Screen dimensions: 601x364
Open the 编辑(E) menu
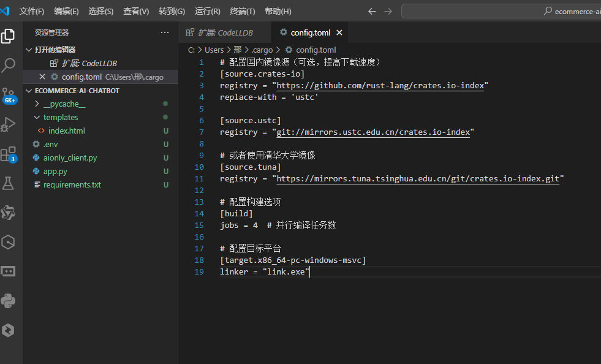(66, 12)
